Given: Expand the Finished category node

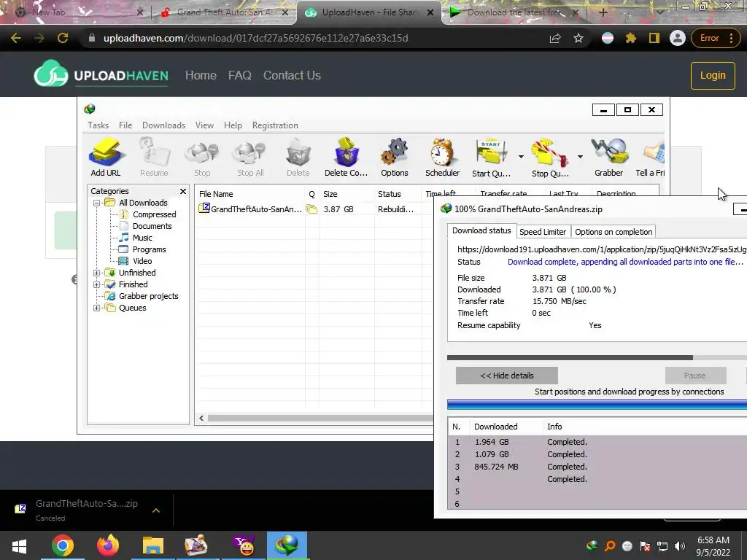Looking at the screenshot, I should coord(97,285).
